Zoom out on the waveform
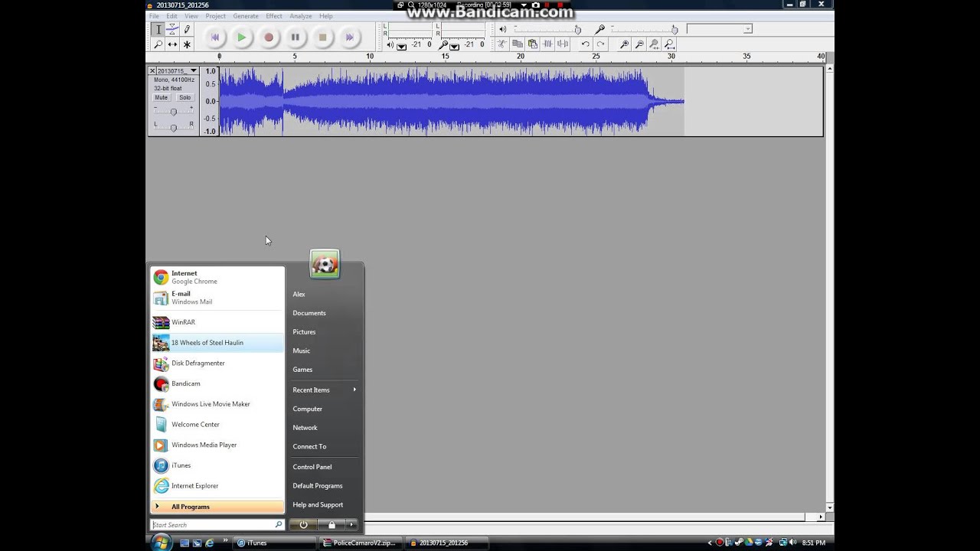980x551 pixels. point(639,44)
